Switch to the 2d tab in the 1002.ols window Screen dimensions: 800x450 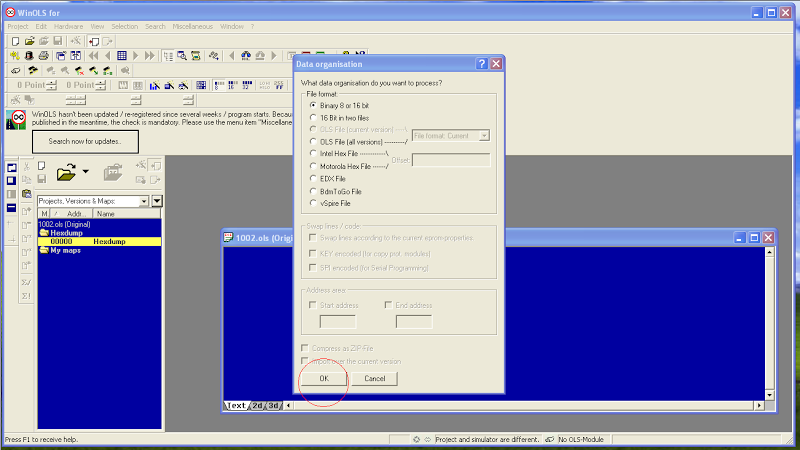257,406
